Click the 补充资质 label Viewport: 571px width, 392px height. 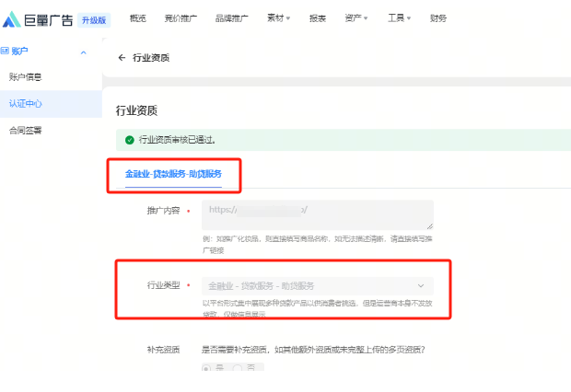click(x=163, y=350)
